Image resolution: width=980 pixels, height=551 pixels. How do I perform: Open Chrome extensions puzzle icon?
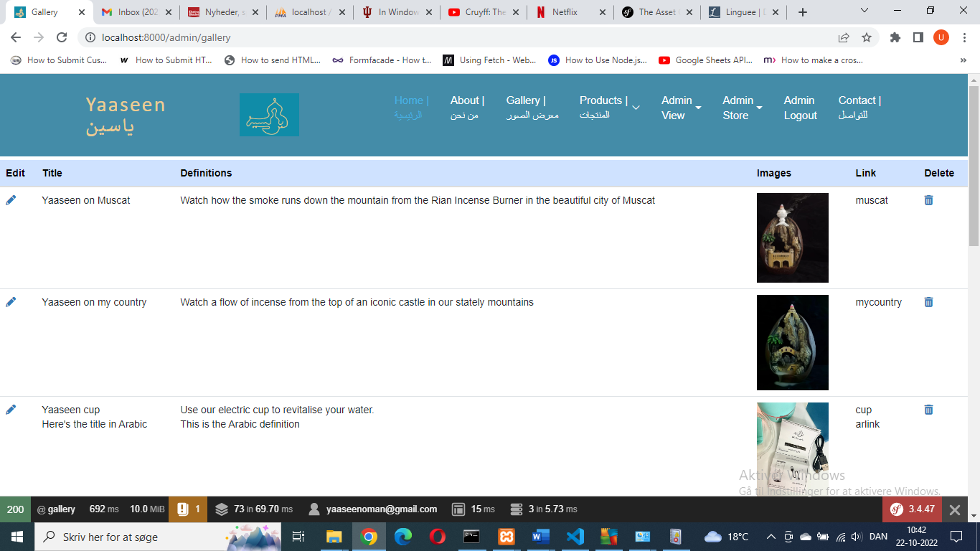(895, 37)
